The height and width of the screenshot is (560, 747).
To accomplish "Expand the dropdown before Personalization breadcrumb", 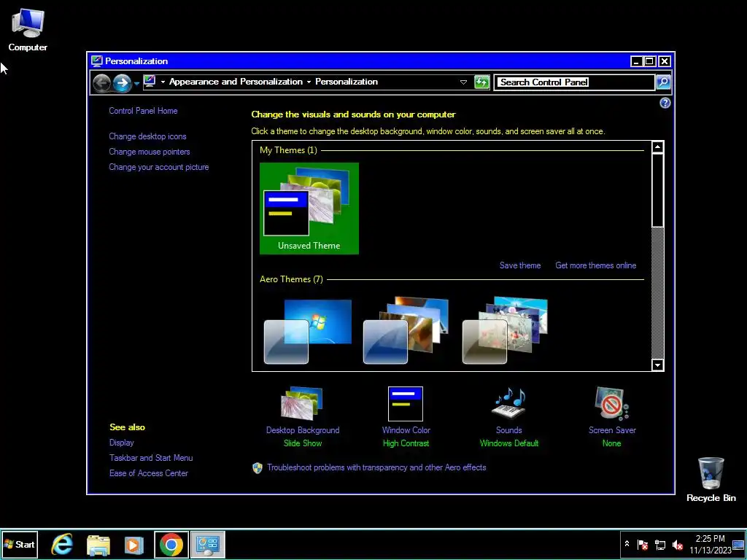I will pyautogui.click(x=309, y=82).
